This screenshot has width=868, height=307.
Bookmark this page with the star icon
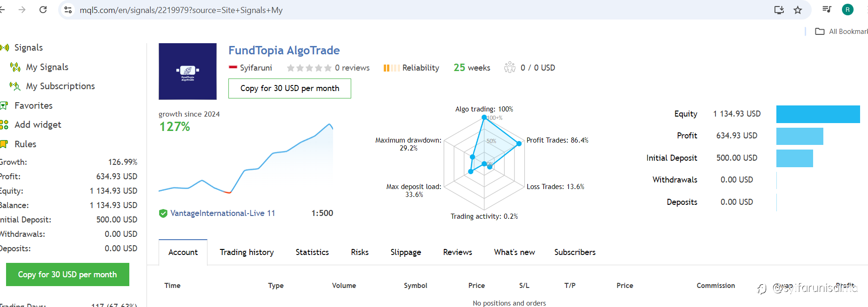[798, 10]
